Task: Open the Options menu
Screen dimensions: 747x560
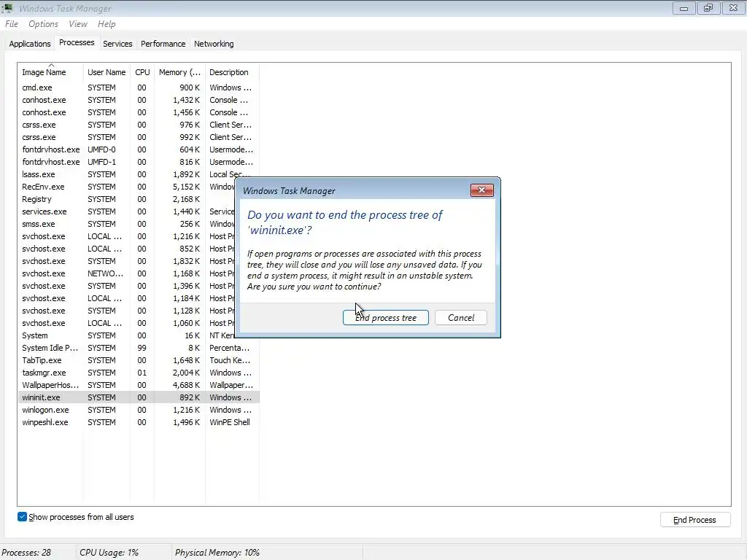Action: (43, 24)
